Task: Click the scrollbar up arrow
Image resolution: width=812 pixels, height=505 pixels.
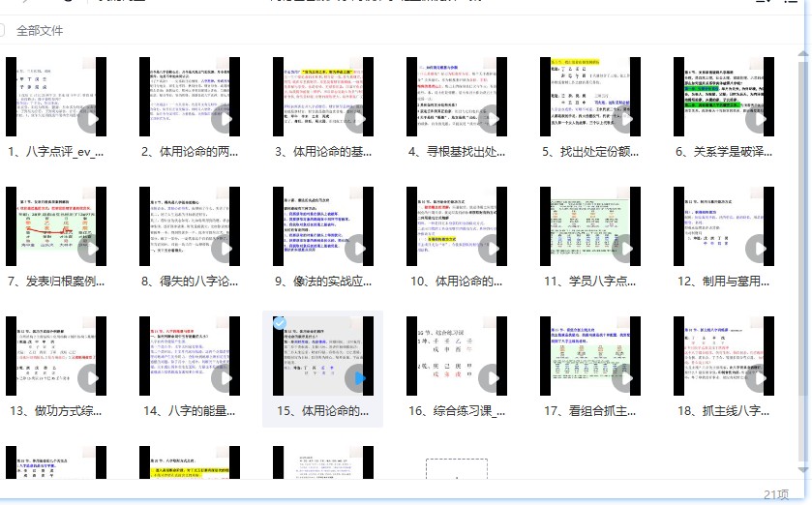Action: pos(803,54)
